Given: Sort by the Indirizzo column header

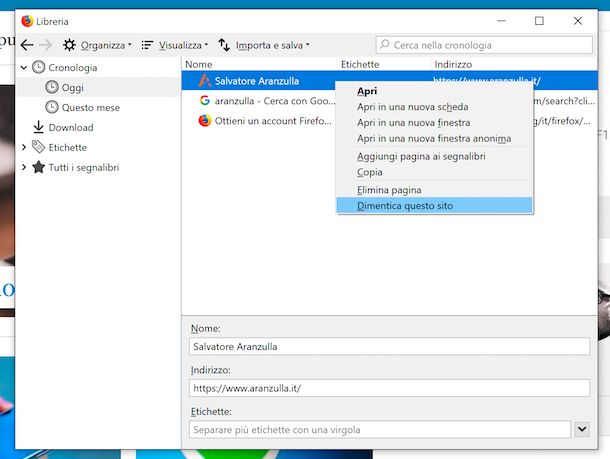Looking at the screenshot, I should pyautogui.click(x=453, y=64).
